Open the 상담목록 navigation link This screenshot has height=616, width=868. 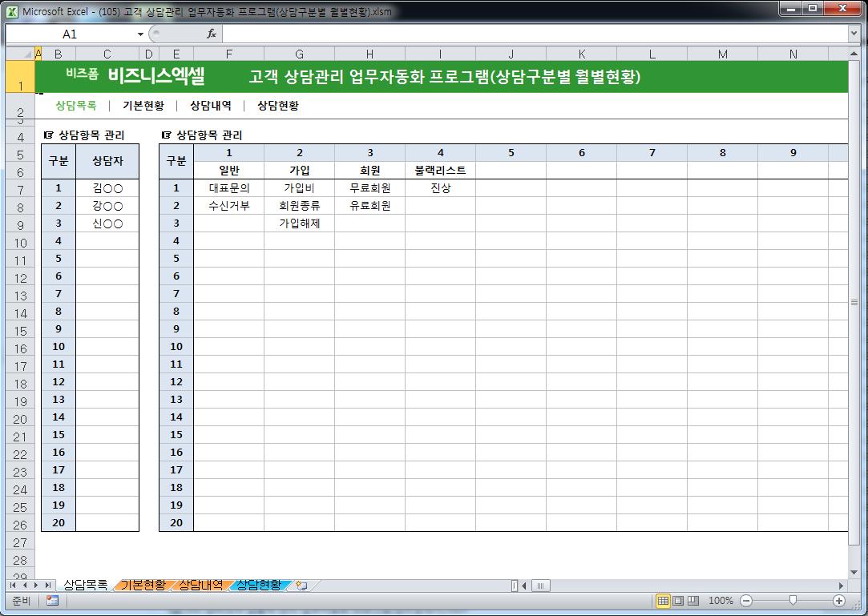point(76,105)
